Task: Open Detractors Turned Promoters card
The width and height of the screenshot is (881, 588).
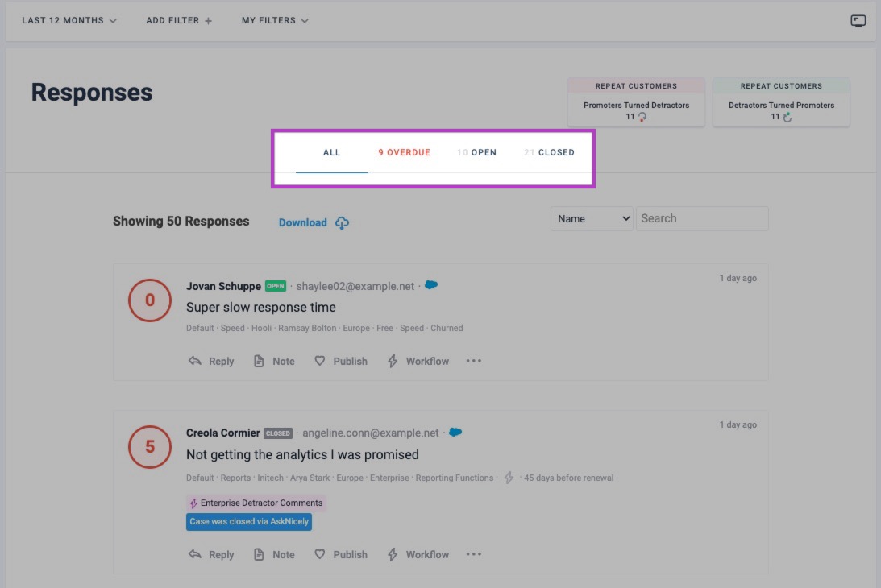Action: (781, 102)
